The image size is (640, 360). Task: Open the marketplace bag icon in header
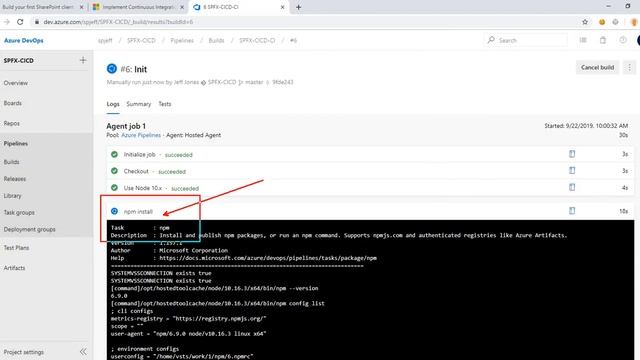603,40
